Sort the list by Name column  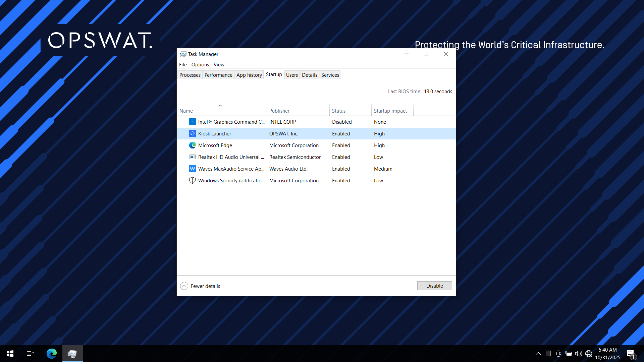click(222, 111)
